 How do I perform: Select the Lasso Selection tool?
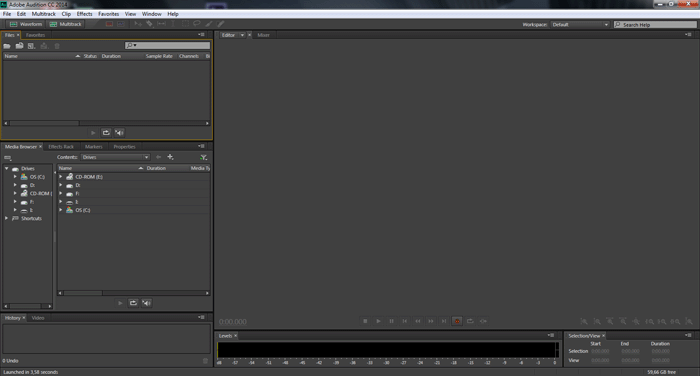pos(196,24)
